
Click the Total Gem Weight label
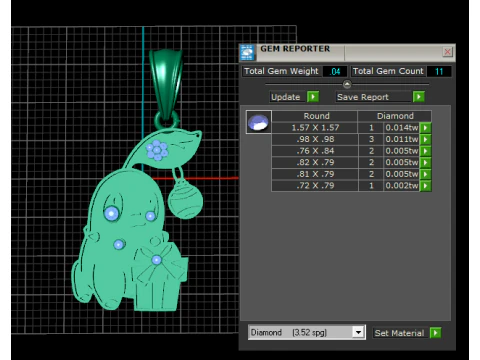[x=281, y=71]
